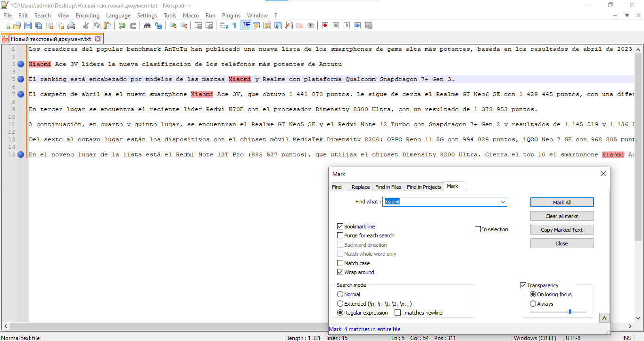Open the Folder as Workspace icon

(x=300, y=25)
